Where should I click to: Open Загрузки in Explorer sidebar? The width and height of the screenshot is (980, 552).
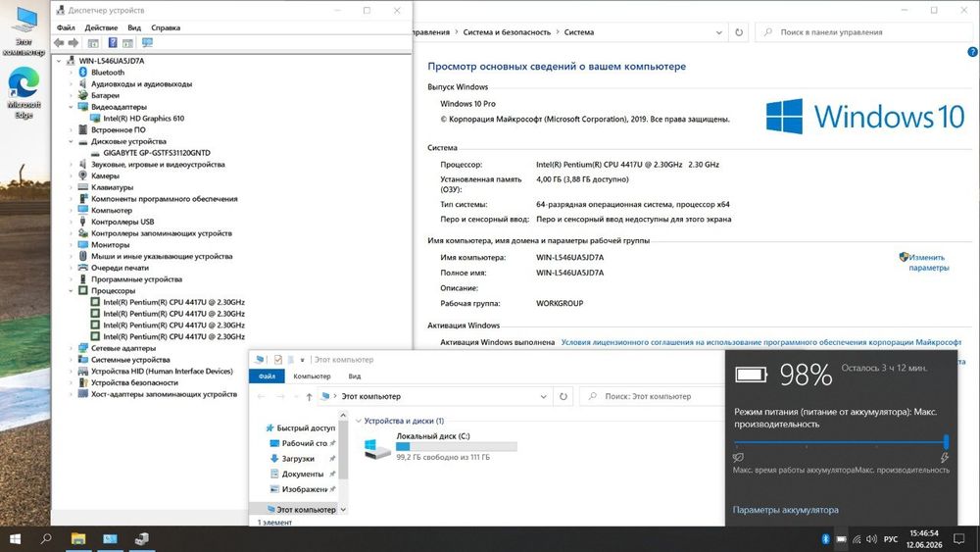296,459
